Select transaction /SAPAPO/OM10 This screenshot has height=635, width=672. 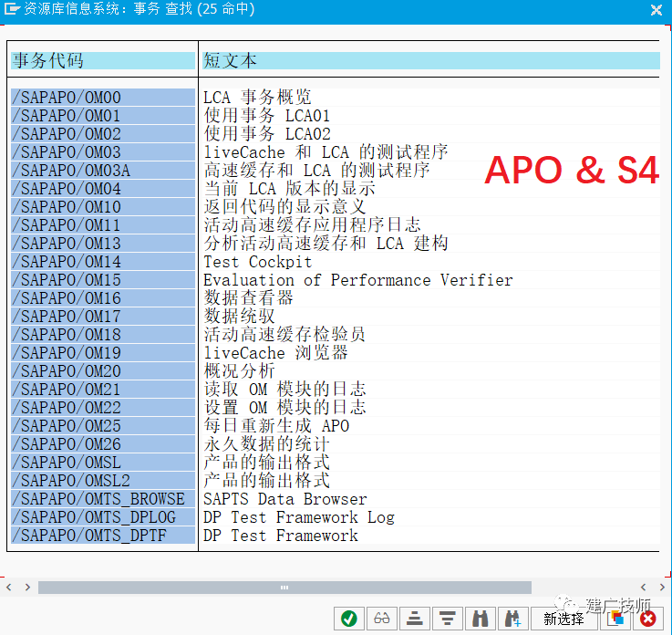103,207
